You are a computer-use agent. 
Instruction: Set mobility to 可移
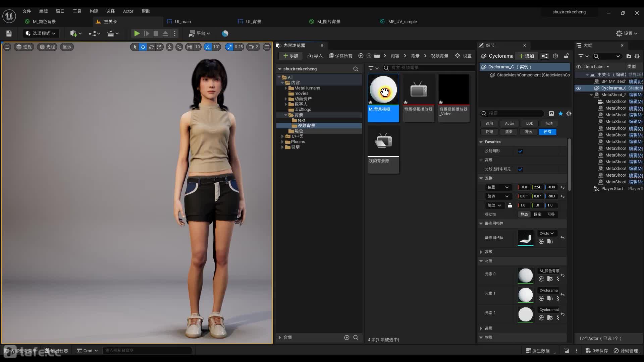pos(551,215)
